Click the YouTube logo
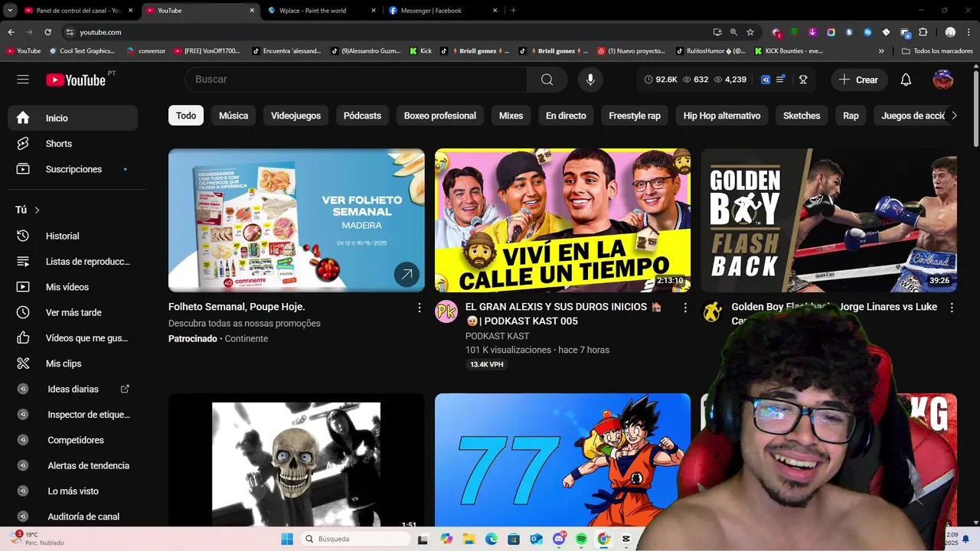980x551 pixels. tap(75, 80)
